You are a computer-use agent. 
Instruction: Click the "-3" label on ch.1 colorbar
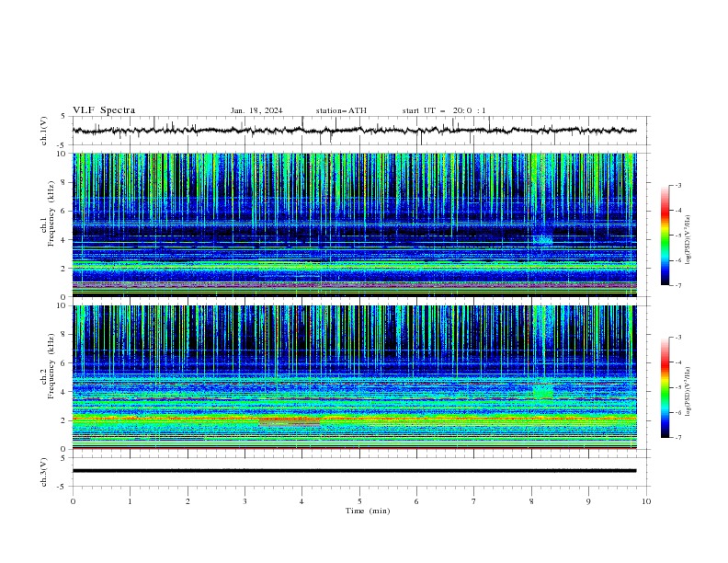click(678, 185)
